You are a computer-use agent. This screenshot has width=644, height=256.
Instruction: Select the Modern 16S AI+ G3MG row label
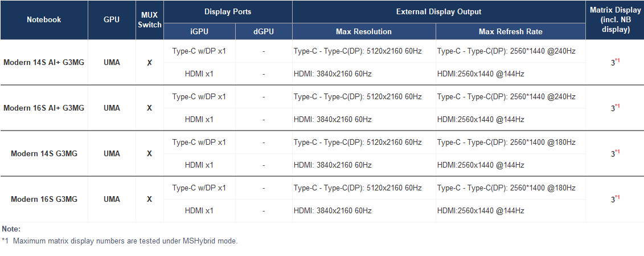click(x=44, y=108)
